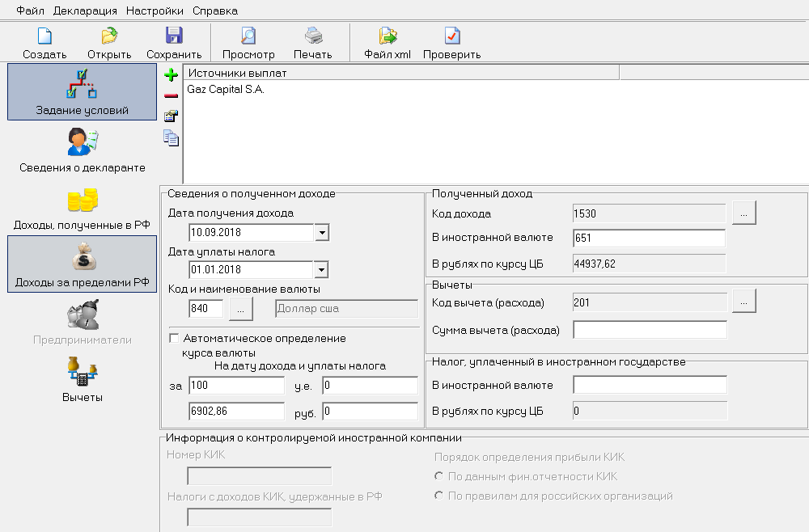The image size is (809, 532).
Task: Go to Сведения о декларанте section
Action: click(82, 150)
